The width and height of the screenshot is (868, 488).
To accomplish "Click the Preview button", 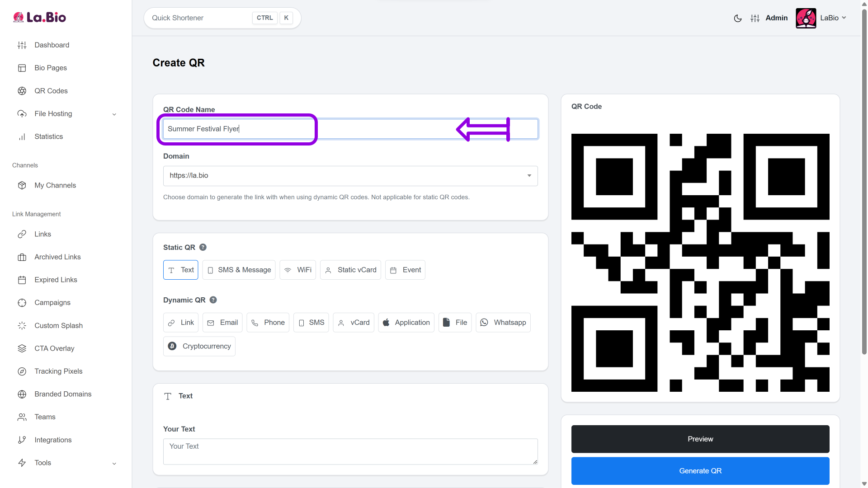I will tap(700, 439).
